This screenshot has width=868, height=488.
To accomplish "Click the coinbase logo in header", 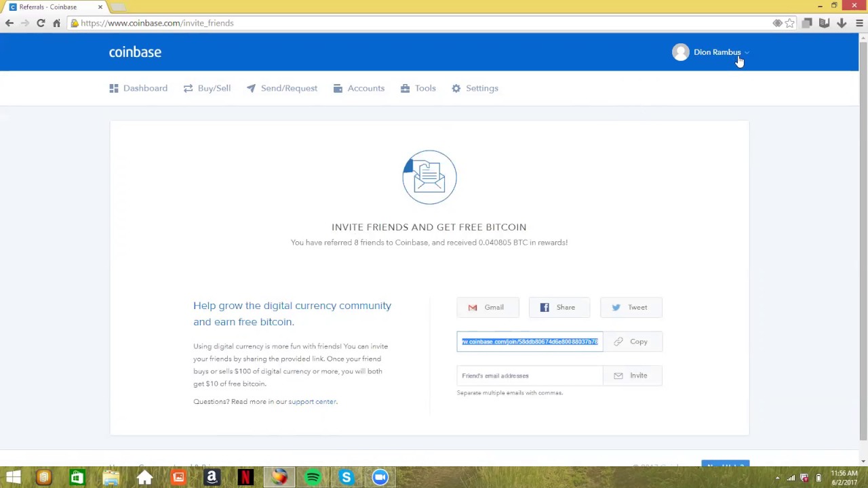I will tap(135, 52).
